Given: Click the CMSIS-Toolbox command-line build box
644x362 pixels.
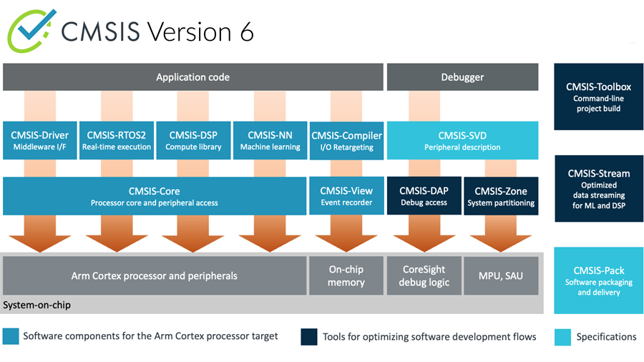Looking at the screenshot, I should [x=598, y=97].
